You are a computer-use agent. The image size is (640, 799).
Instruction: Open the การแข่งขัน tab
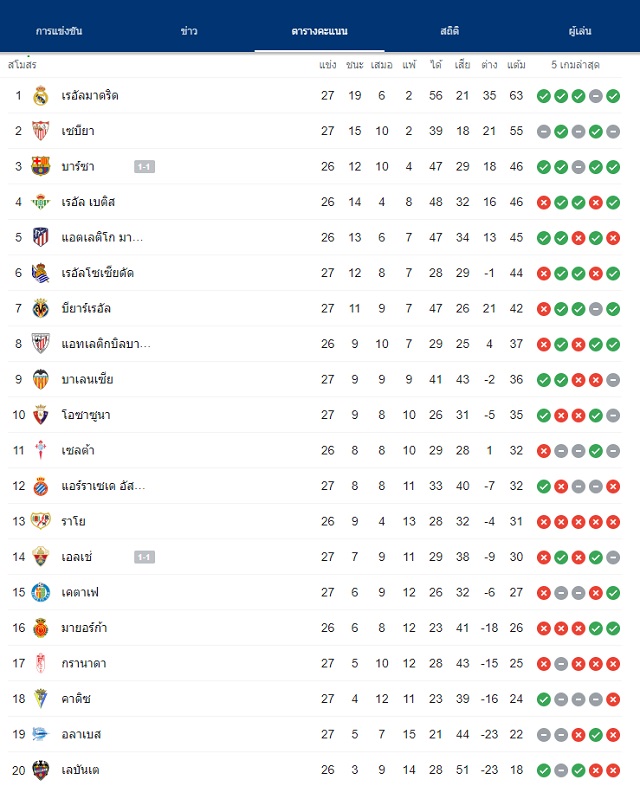tap(59, 31)
